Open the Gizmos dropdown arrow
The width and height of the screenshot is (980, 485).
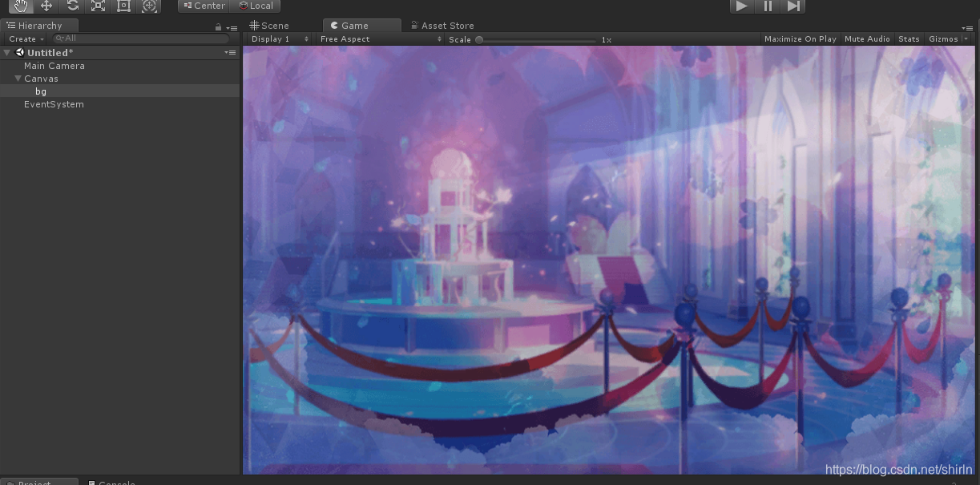pyautogui.click(x=966, y=39)
